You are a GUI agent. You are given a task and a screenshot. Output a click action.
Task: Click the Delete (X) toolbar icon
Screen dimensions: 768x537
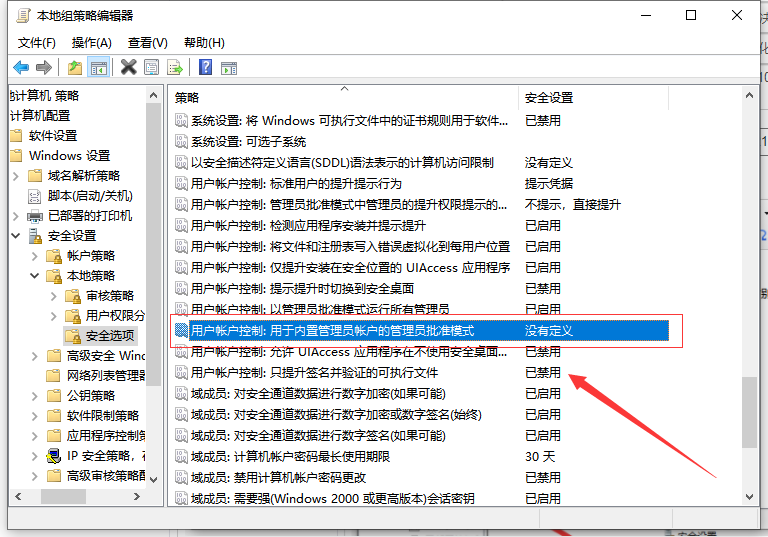(x=128, y=67)
